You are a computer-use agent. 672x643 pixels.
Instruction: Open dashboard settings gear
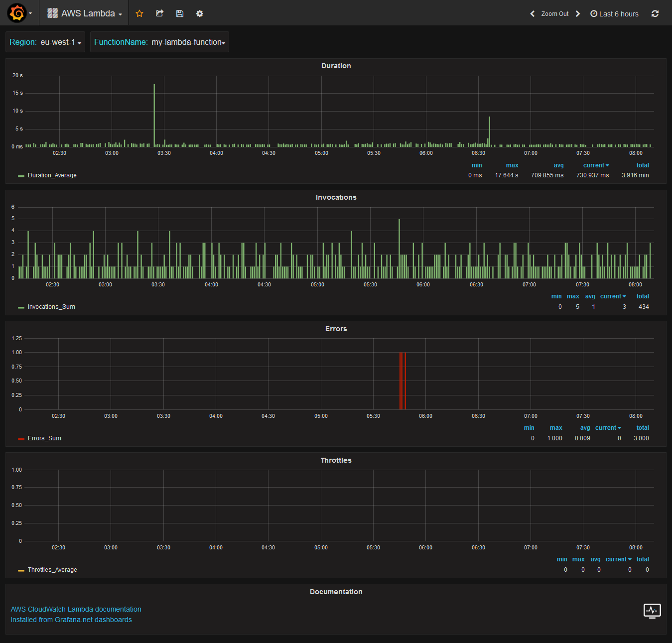tap(200, 13)
